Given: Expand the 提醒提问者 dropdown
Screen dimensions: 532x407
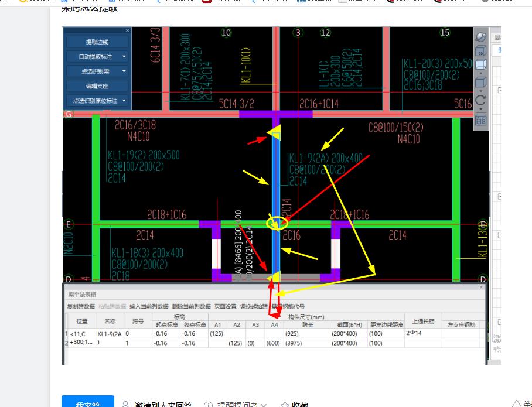Looking at the screenshot, I should click(264, 405).
